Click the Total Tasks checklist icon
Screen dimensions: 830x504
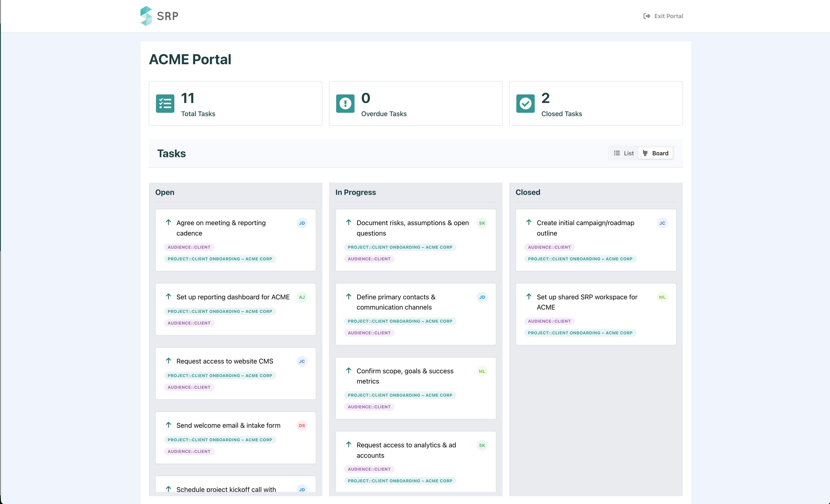(165, 103)
